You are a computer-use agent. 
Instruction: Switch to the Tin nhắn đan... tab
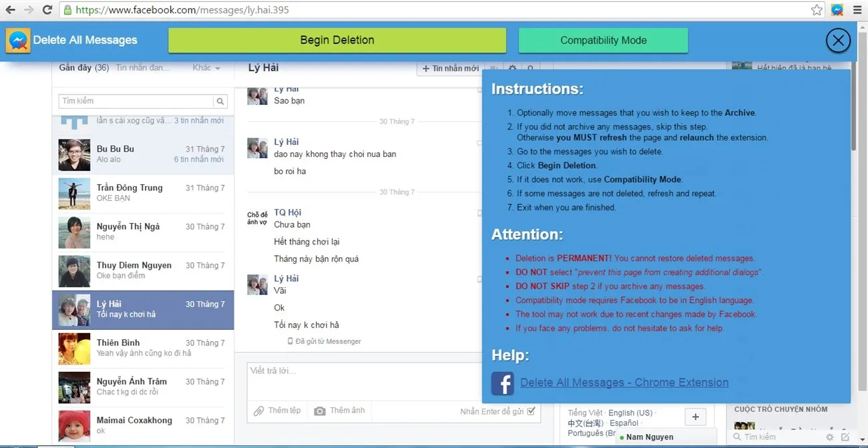click(x=143, y=68)
